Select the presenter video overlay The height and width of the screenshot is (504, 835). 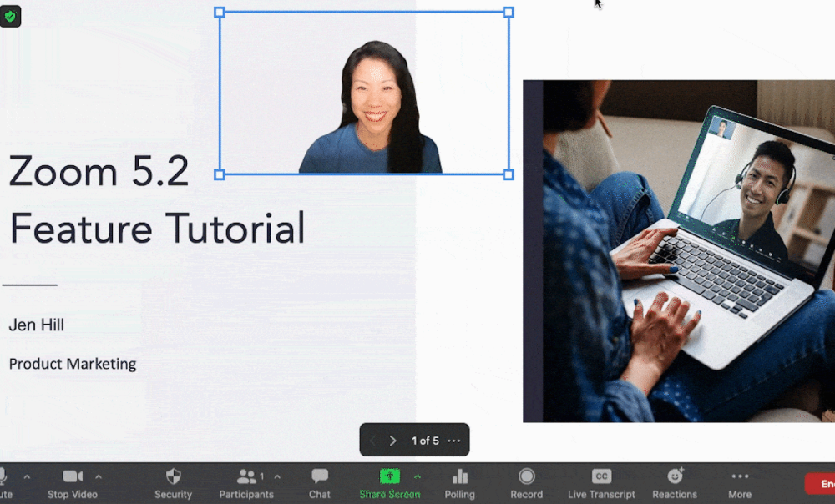pos(365,93)
